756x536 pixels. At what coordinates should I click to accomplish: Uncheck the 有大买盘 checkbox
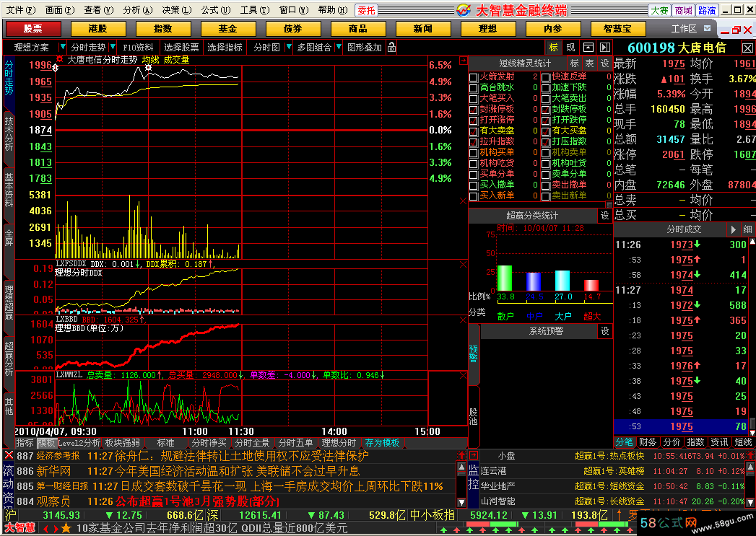pos(546,131)
